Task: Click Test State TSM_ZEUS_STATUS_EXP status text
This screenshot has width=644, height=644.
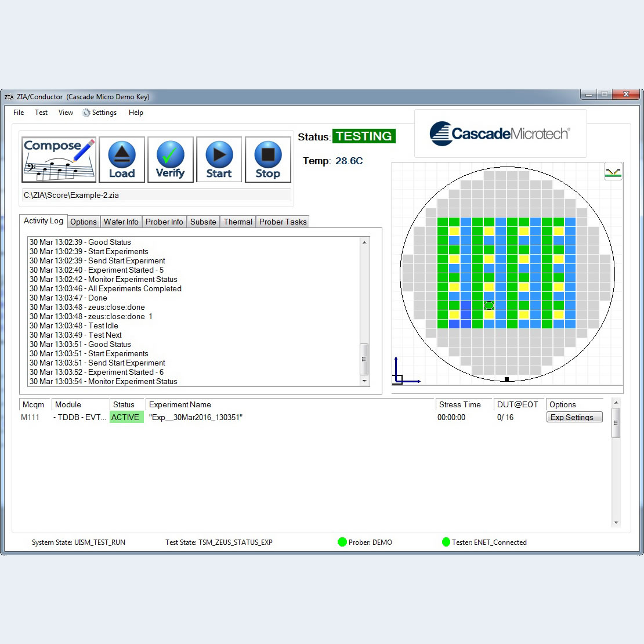Action: 219,542
